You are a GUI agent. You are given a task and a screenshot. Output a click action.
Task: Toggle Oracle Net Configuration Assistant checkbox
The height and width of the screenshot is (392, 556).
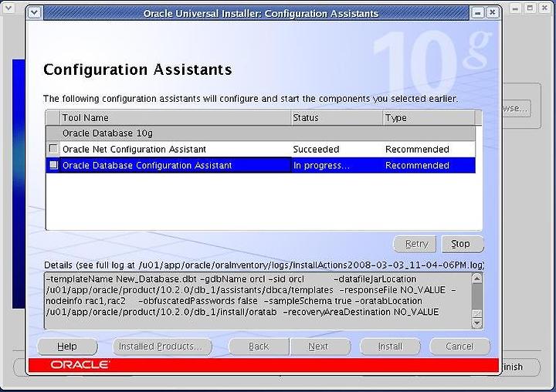click(x=53, y=148)
